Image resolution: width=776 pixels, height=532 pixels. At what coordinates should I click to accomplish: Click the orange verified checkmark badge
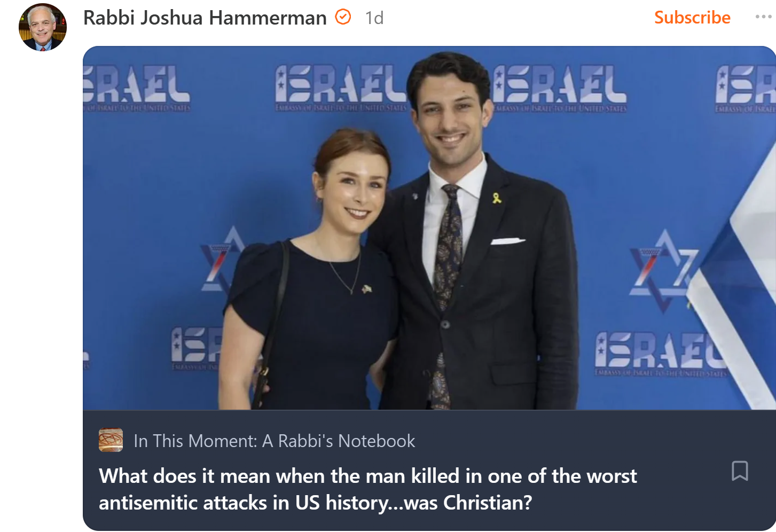(x=343, y=17)
